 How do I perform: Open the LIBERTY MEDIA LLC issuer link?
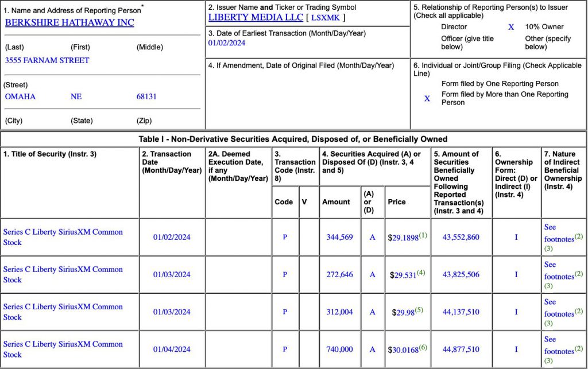point(256,17)
